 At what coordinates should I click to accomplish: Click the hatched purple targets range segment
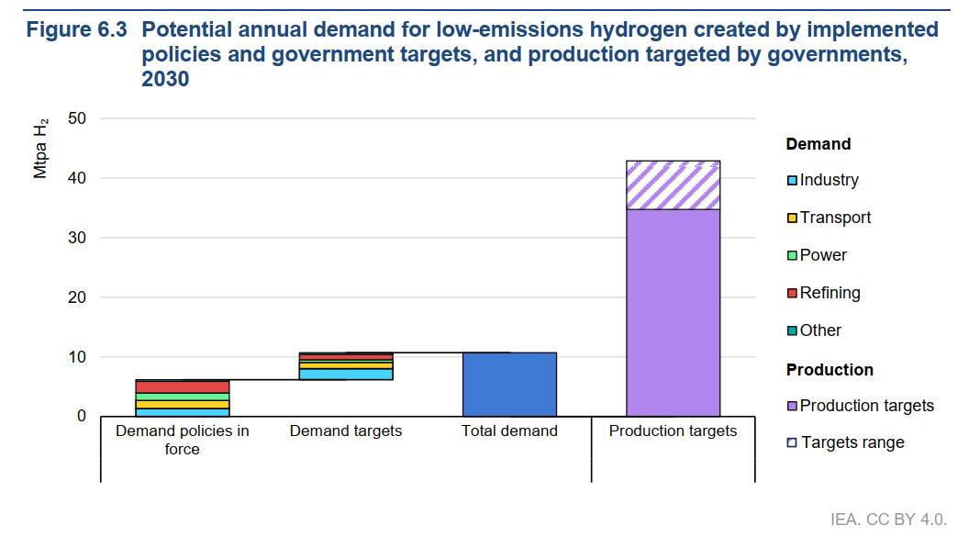(x=673, y=185)
